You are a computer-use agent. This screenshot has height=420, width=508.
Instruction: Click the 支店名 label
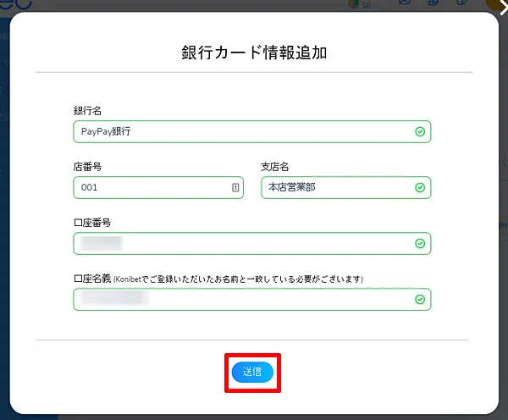coord(274,167)
